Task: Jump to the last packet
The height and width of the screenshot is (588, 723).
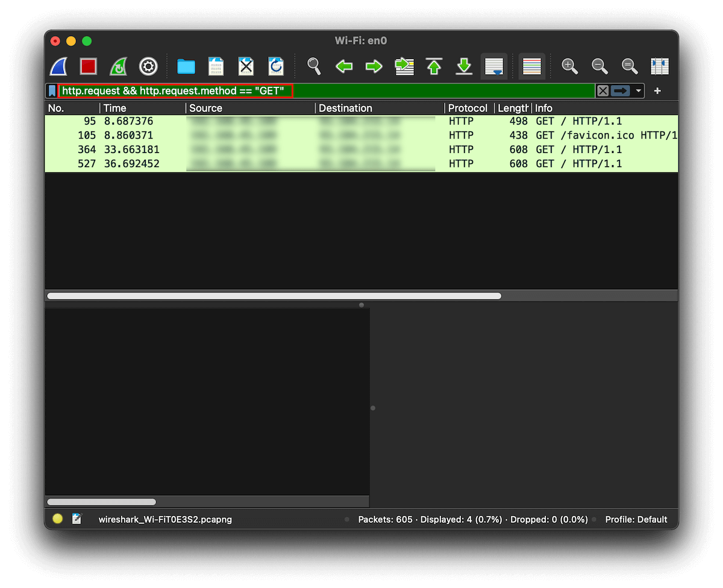Action: pyautogui.click(x=464, y=66)
